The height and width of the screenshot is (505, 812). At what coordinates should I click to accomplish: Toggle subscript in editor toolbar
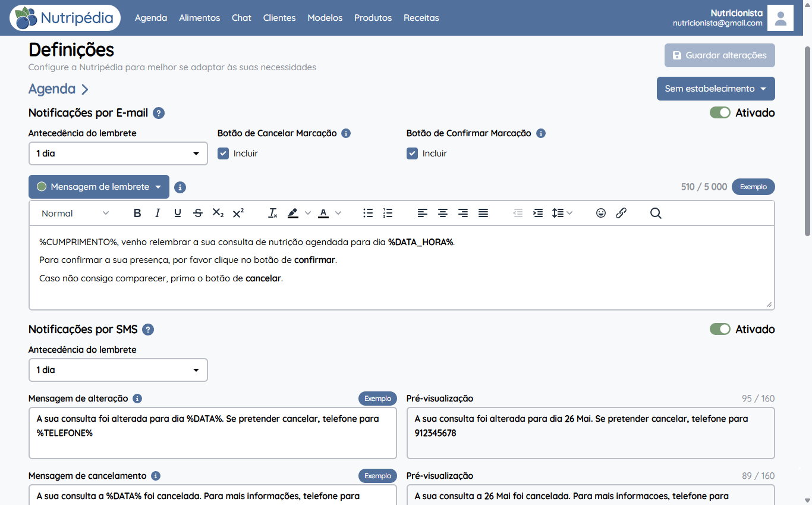218,213
